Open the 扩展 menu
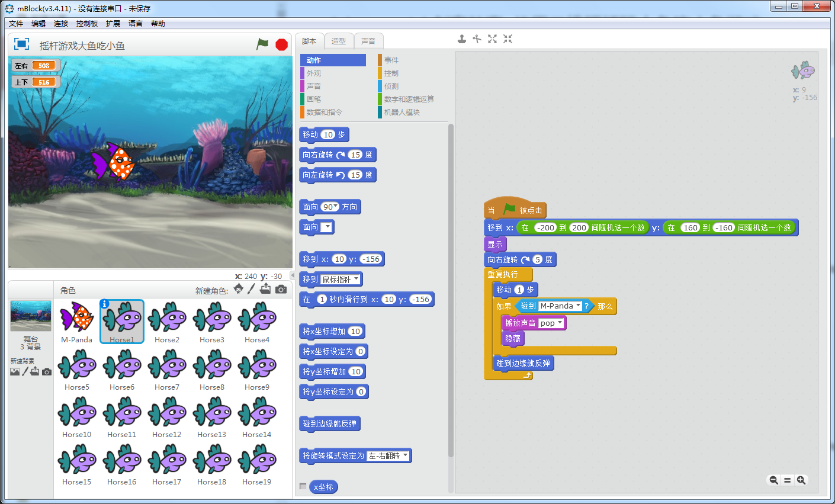 point(113,24)
